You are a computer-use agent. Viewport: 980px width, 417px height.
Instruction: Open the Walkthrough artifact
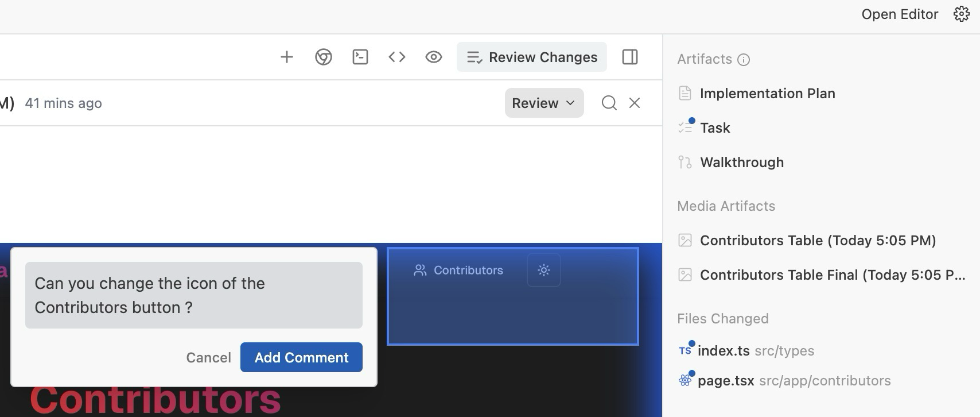(x=741, y=162)
